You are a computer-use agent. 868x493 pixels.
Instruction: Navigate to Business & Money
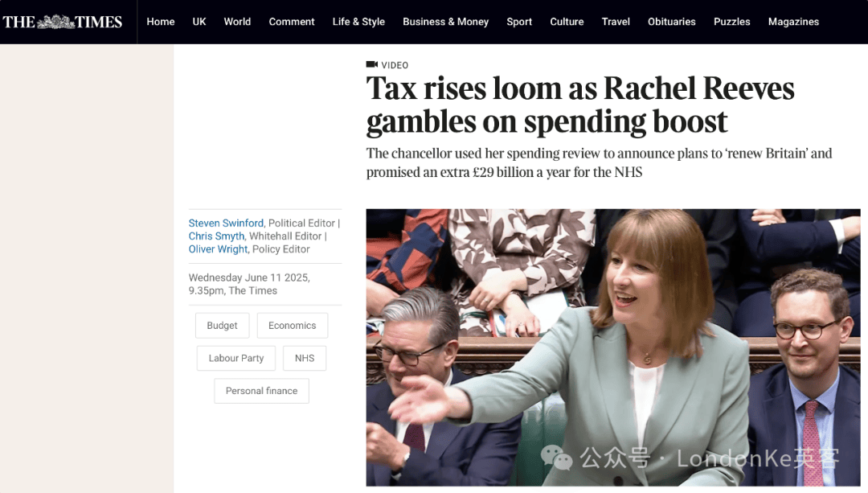[x=445, y=22]
